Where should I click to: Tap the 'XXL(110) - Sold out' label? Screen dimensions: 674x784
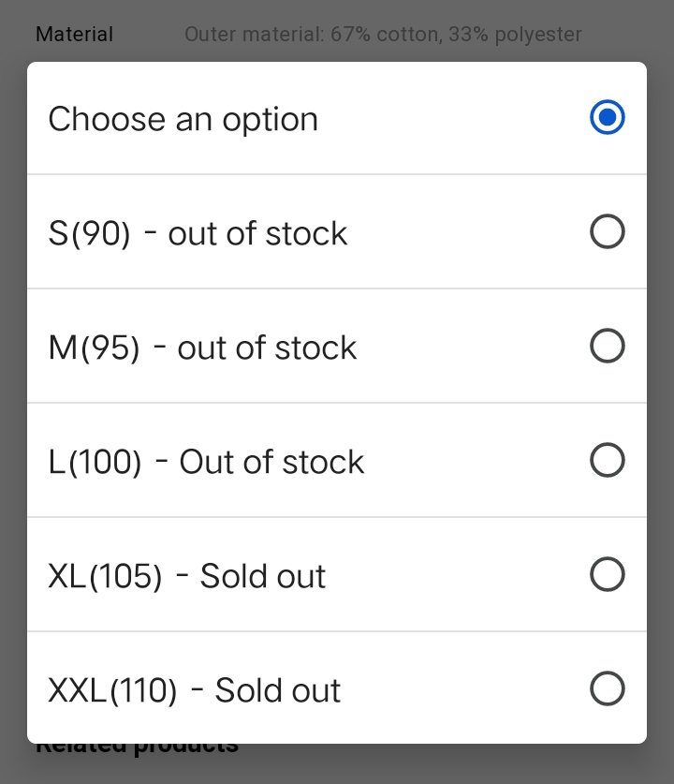click(x=194, y=690)
